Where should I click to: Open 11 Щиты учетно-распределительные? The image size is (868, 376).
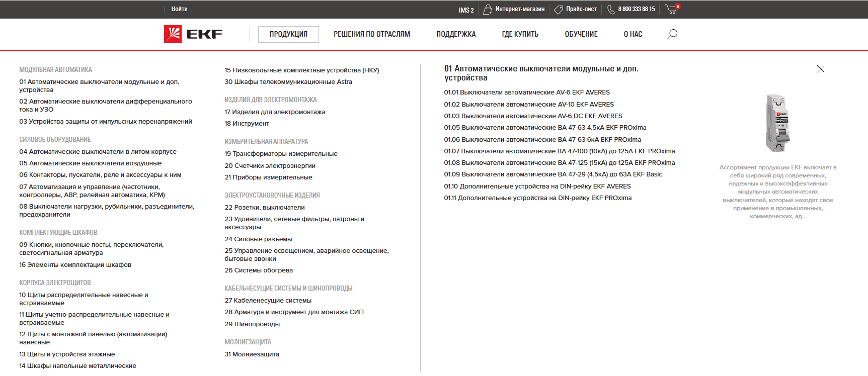(x=94, y=319)
